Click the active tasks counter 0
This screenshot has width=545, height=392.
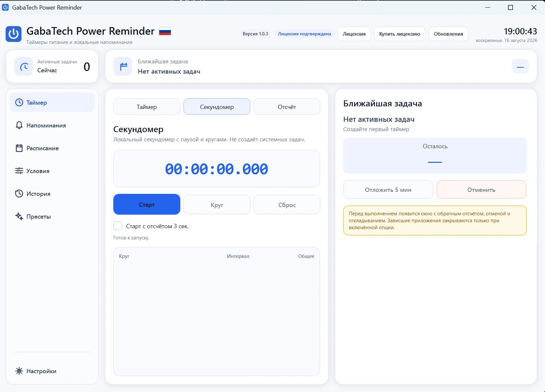(87, 67)
